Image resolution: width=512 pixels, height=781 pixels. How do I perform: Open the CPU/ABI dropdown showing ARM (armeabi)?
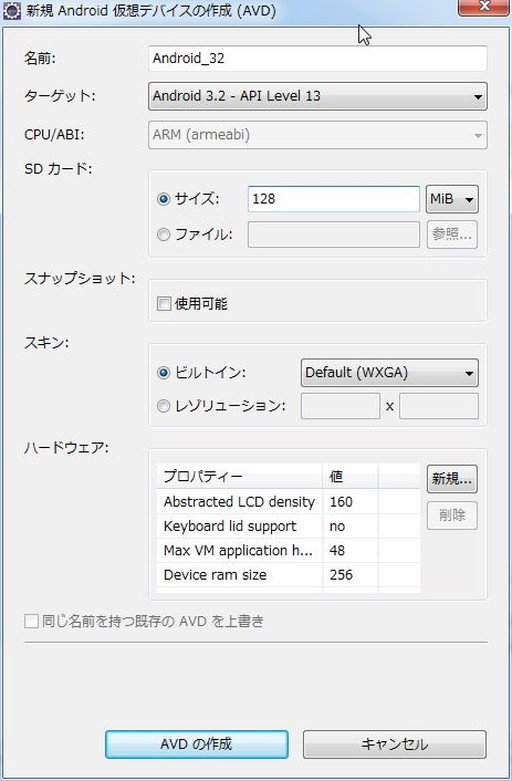[x=317, y=135]
